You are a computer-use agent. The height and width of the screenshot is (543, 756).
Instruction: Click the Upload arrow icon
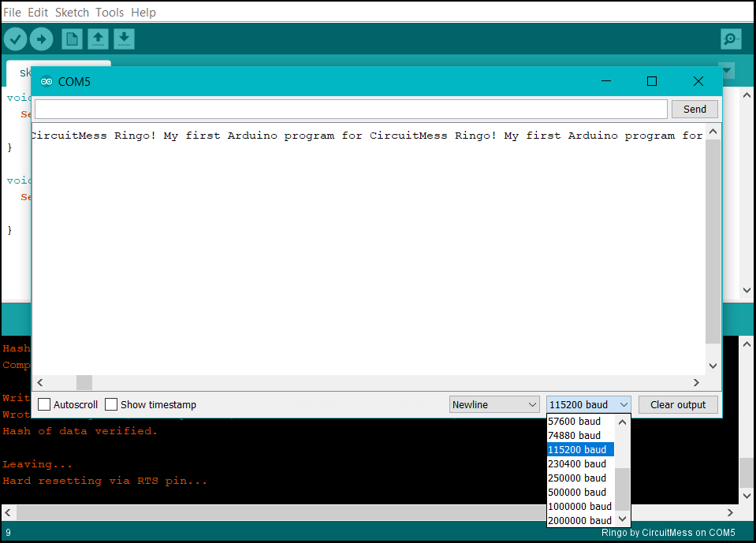coord(41,39)
